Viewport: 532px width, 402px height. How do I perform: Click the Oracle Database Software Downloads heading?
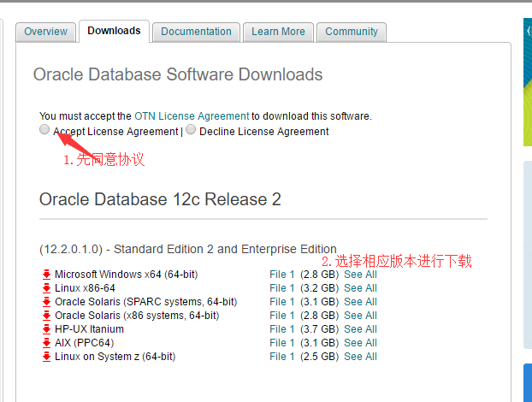click(178, 74)
